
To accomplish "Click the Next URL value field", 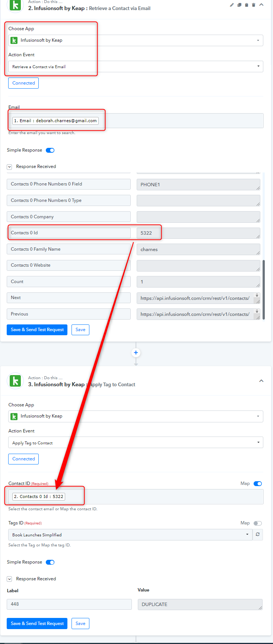I will pyautogui.click(x=199, y=298).
